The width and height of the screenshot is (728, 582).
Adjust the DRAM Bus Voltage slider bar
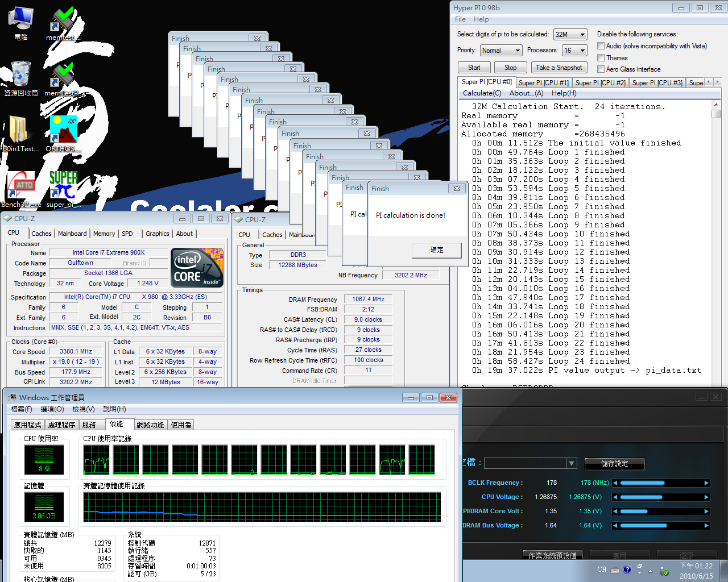coord(661,526)
